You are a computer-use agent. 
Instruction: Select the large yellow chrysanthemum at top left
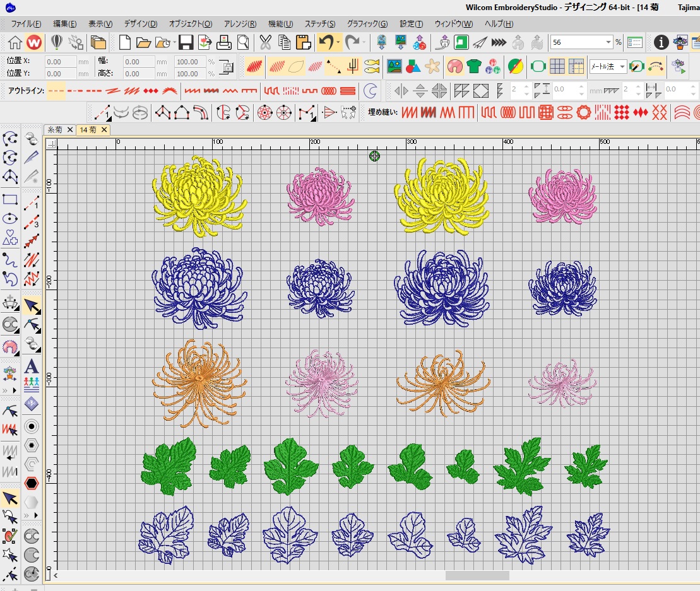click(x=199, y=196)
